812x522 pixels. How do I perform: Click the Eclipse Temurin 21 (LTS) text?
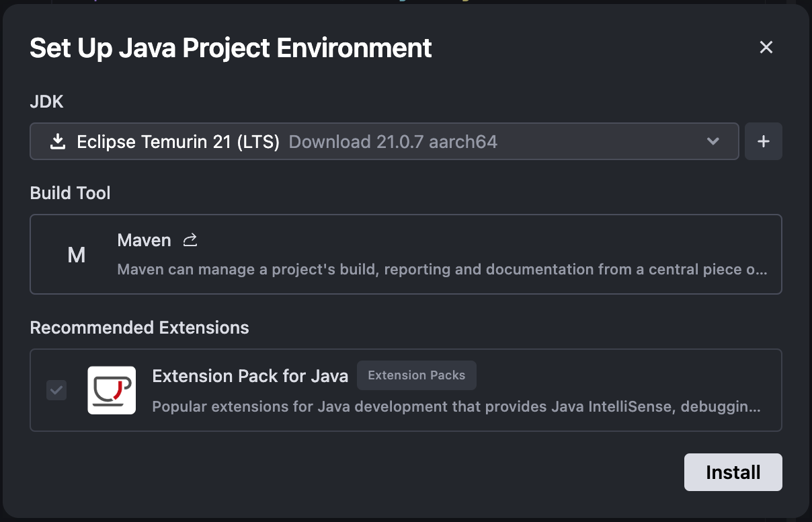tap(178, 142)
